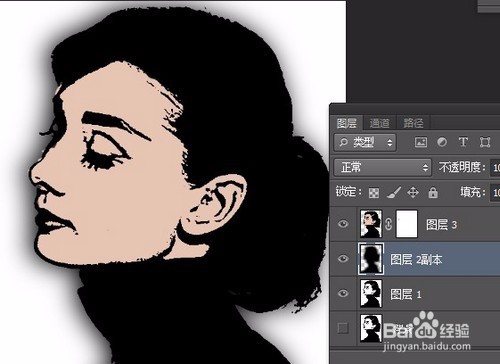Select the bottom hidden layer thumbnail
Viewport: 500px width, 364px height.
click(371, 328)
